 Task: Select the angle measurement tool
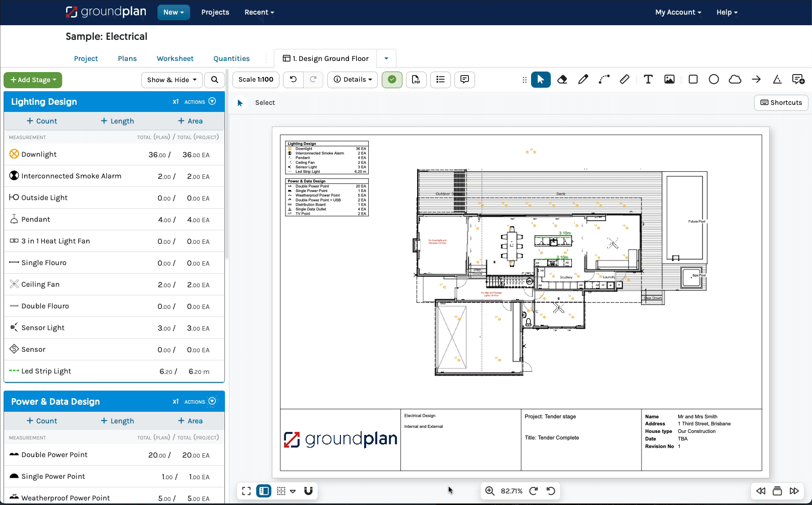[x=777, y=80]
